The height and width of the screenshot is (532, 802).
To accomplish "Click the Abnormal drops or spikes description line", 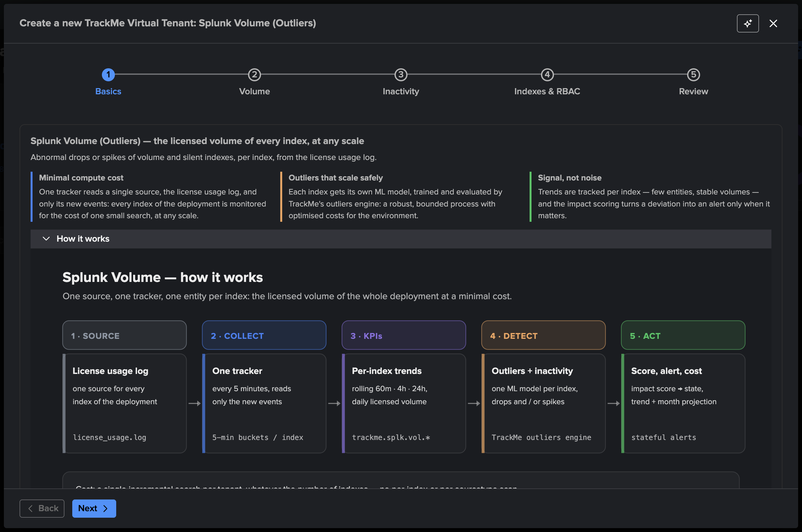I will (x=203, y=157).
